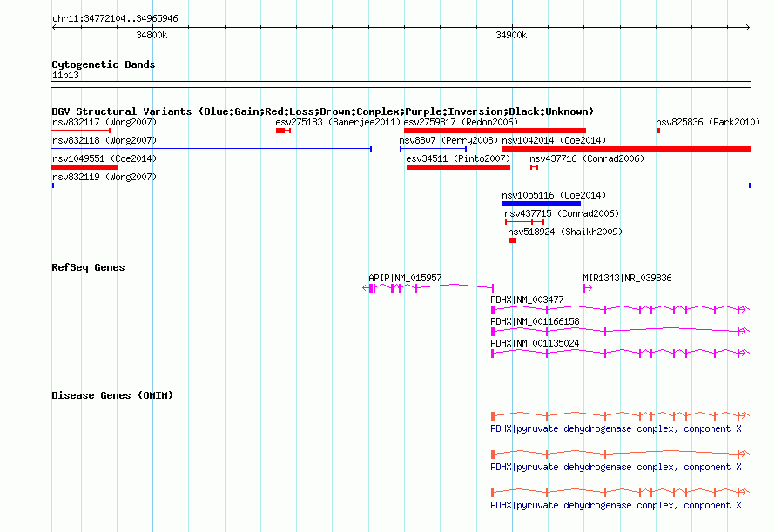Click the nsv832119 long blue gain line
Viewport: 775px width, 532px height.
[401, 185]
